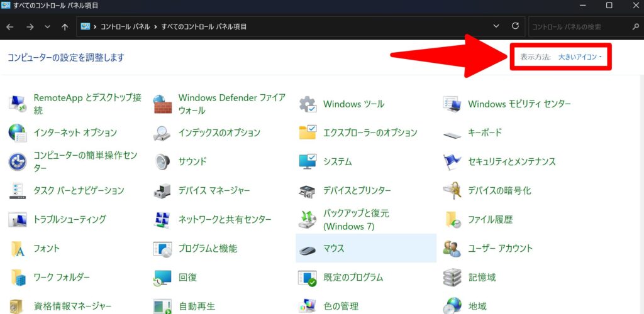
Task: Click the システム monitor icon
Action: [307, 162]
